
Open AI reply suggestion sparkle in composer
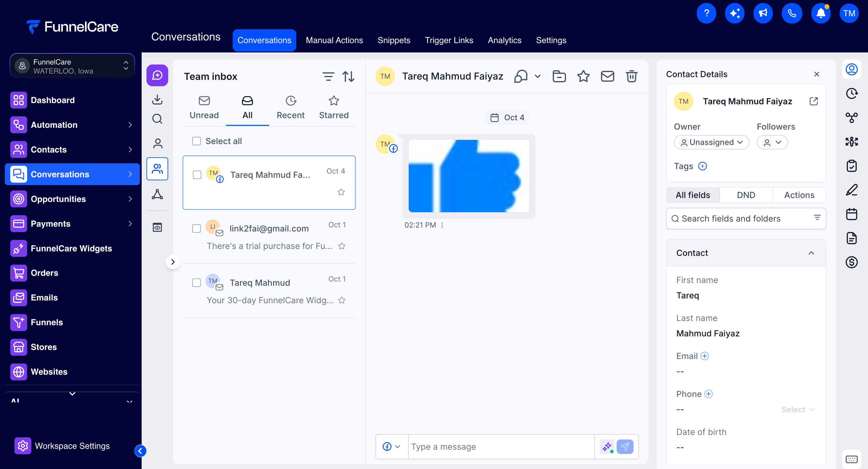point(607,447)
